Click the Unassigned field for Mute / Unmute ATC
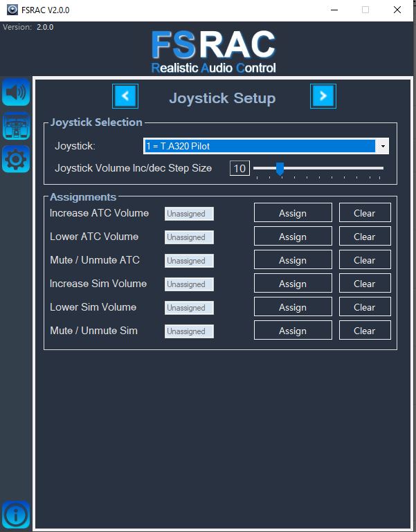 coord(189,261)
